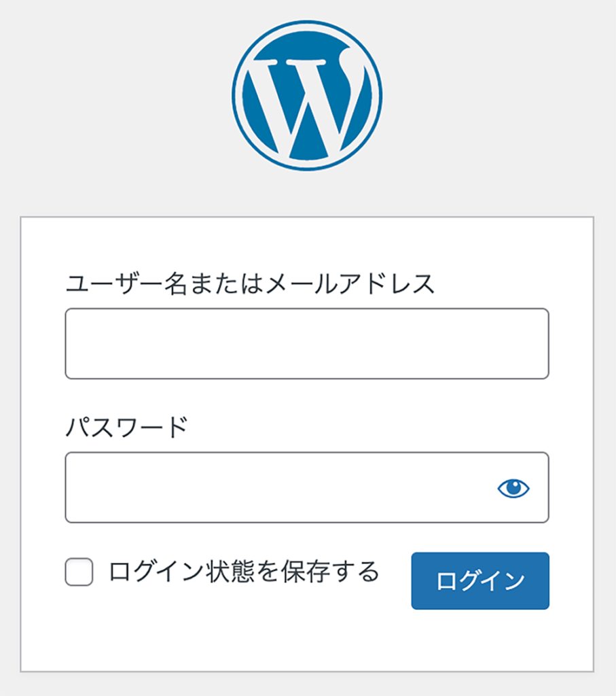Click the WordPress logo at the top

click(x=307, y=95)
